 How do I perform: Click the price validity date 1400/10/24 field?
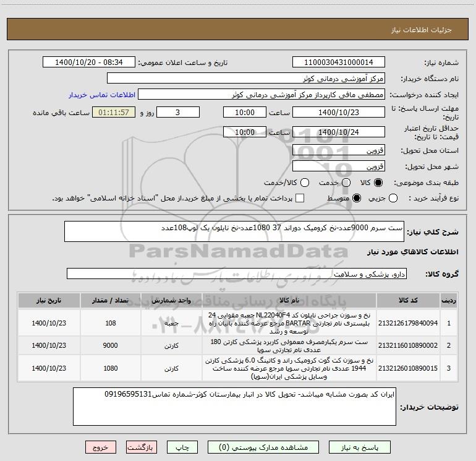point(339,132)
